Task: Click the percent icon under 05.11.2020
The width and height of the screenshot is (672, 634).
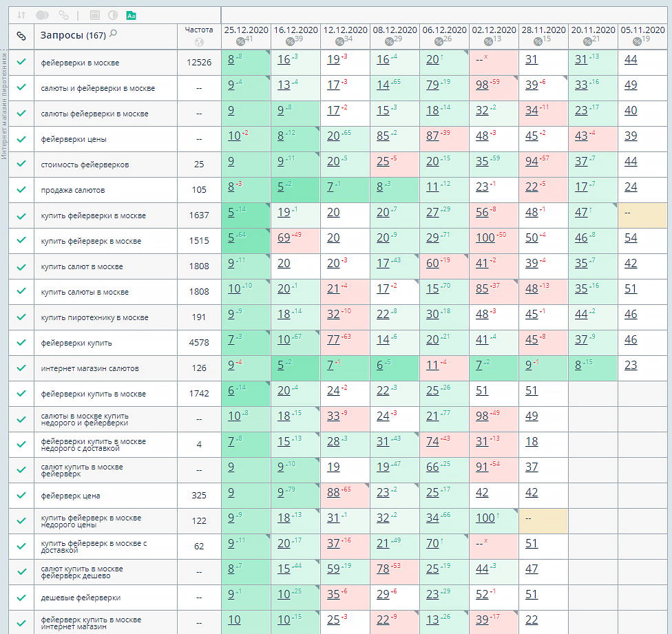Action: click(637, 41)
